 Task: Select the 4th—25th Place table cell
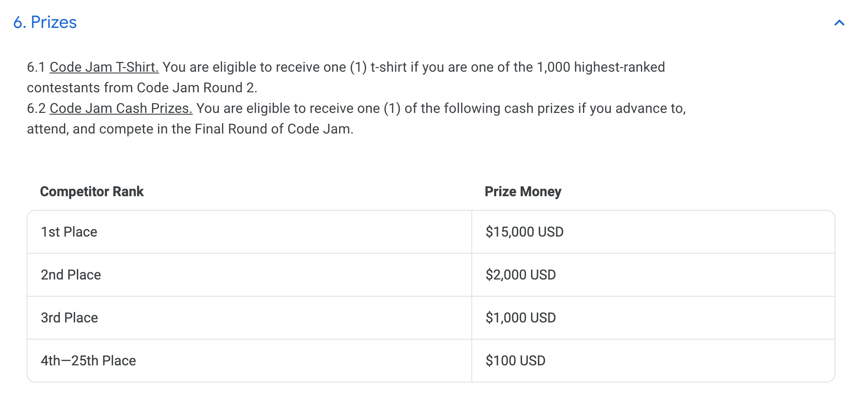[249, 361]
